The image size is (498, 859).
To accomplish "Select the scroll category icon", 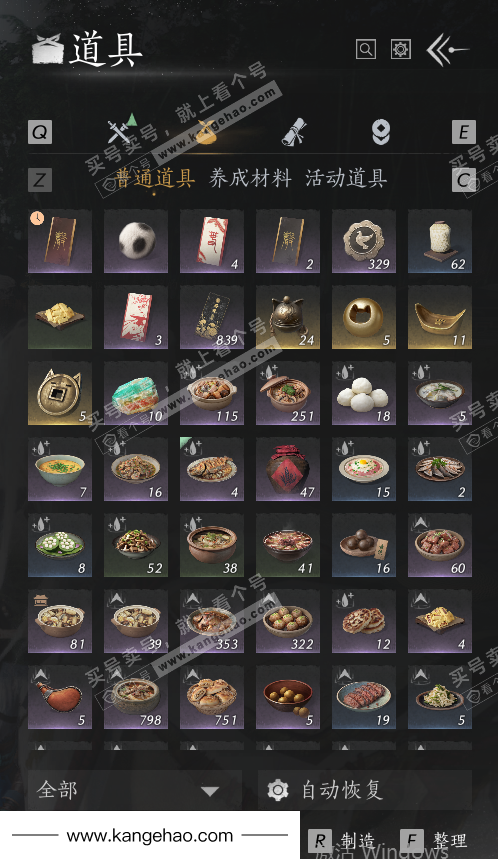I will (294, 132).
